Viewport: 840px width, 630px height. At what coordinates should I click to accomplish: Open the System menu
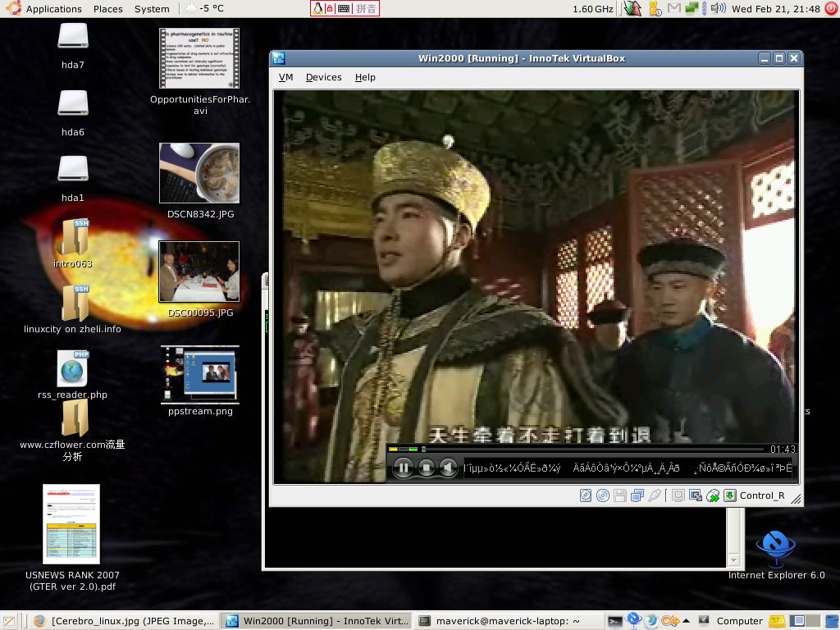pyautogui.click(x=152, y=8)
